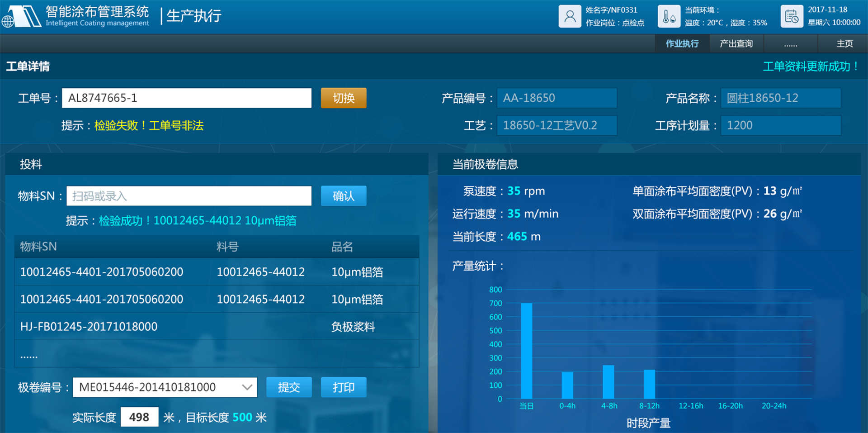Edit the 实际长度 value field
The height and width of the screenshot is (433, 868).
(139, 417)
